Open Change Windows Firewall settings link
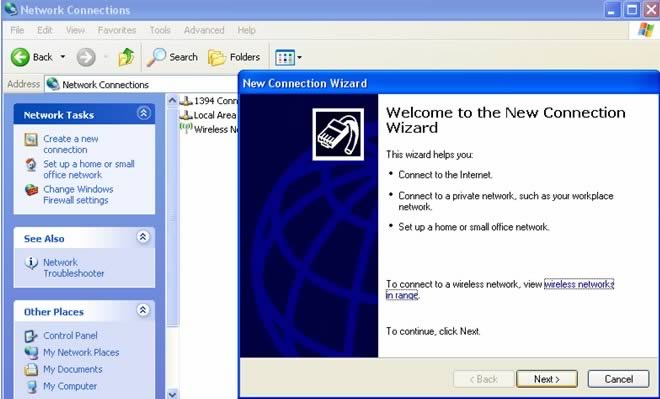Screen dimensions: 660x399 tap(78, 194)
